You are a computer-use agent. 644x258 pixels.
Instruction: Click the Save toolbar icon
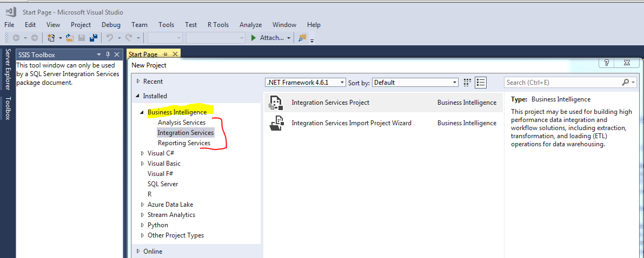pos(82,38)
